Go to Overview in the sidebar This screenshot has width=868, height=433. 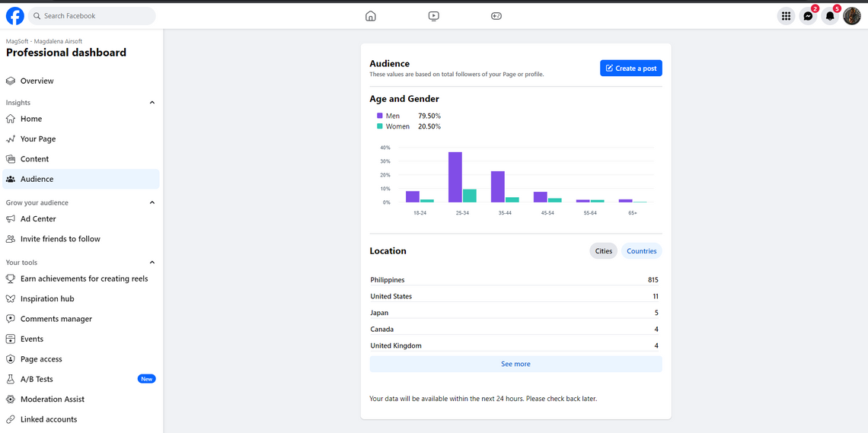(37, 81)
